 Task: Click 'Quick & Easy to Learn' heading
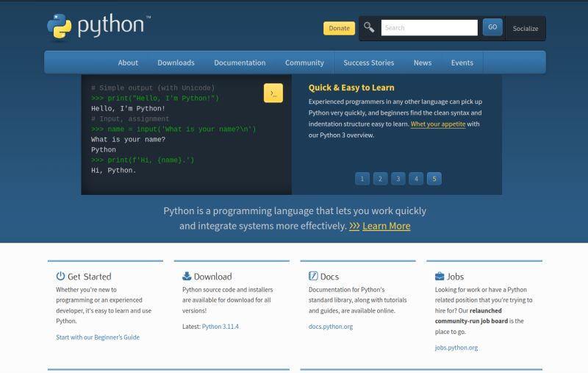pyautogui.click(x=351, y=88)
